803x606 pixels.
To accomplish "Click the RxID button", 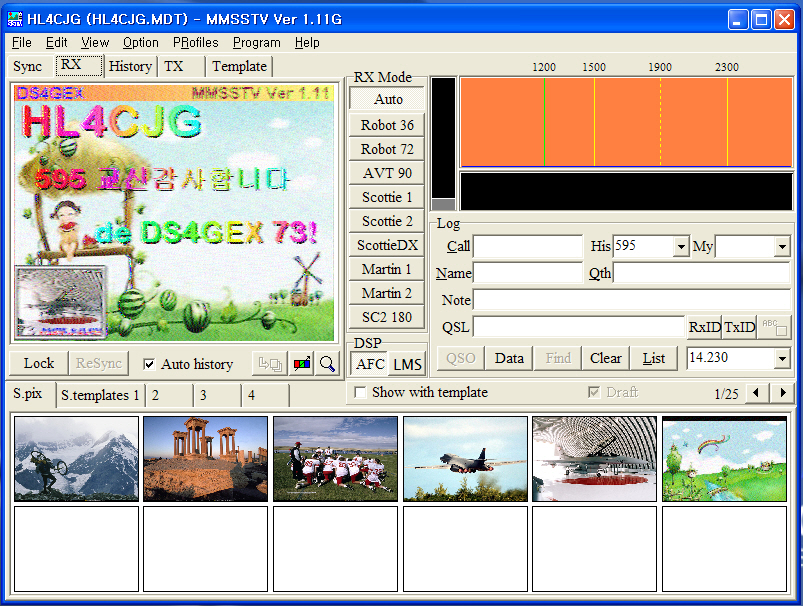I will point(704,327).
